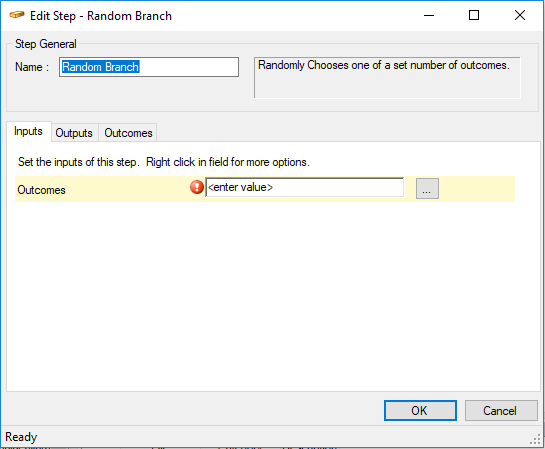
Task: Click the resize grip in status bar
Action: [x=536, y=439]
